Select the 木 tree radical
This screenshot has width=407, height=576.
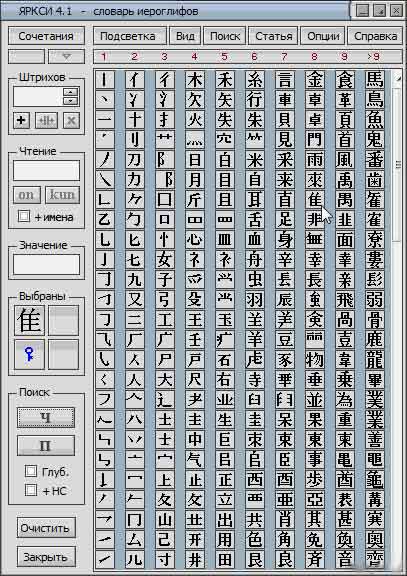(x=195, y=80)
